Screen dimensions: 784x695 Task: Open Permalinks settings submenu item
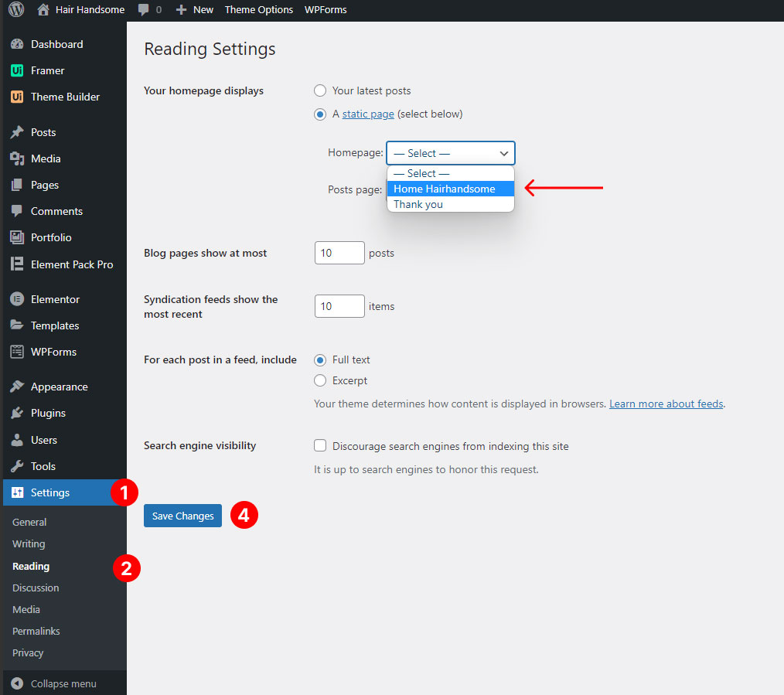coord(36,632)
